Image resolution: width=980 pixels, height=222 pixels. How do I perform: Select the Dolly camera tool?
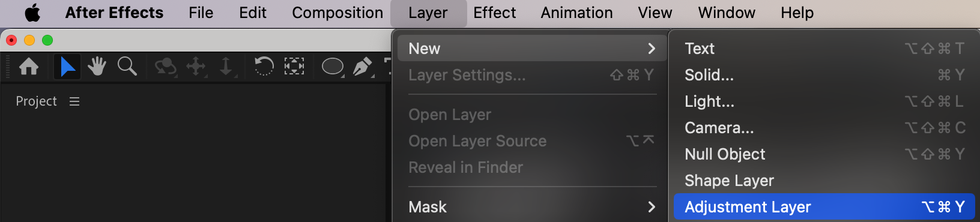pyautogui.click(x=226, y=67)
